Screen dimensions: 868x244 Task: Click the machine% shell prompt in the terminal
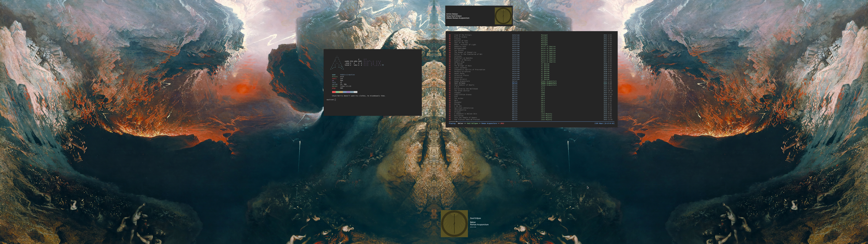330,100
